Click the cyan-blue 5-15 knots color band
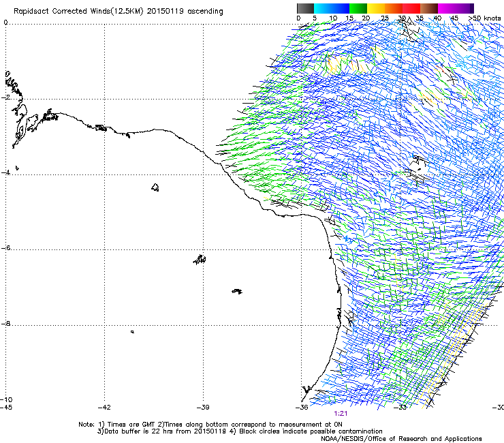Viewport: 504px width, 443px height. [332, 8]
